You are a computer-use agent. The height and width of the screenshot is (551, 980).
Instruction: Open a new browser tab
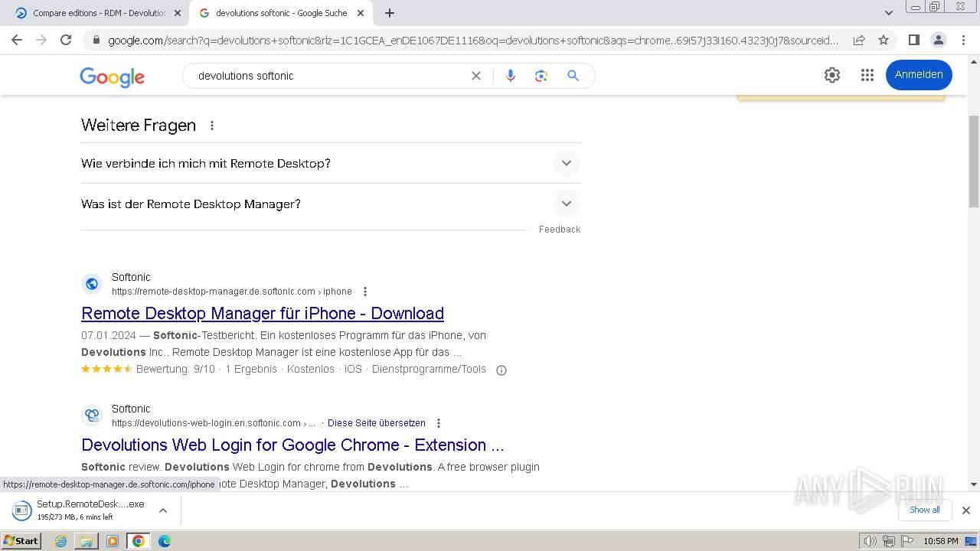pos(390,13)
